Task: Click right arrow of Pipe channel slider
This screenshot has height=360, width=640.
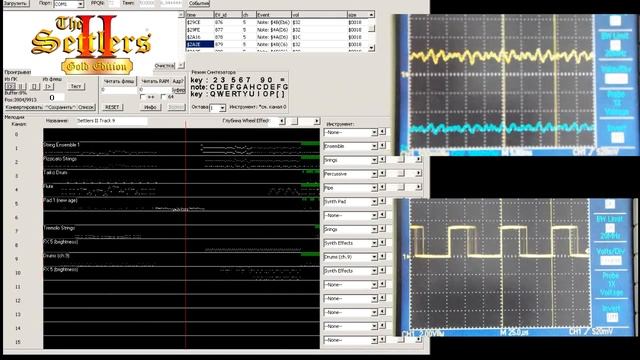Action: [418, 187]
